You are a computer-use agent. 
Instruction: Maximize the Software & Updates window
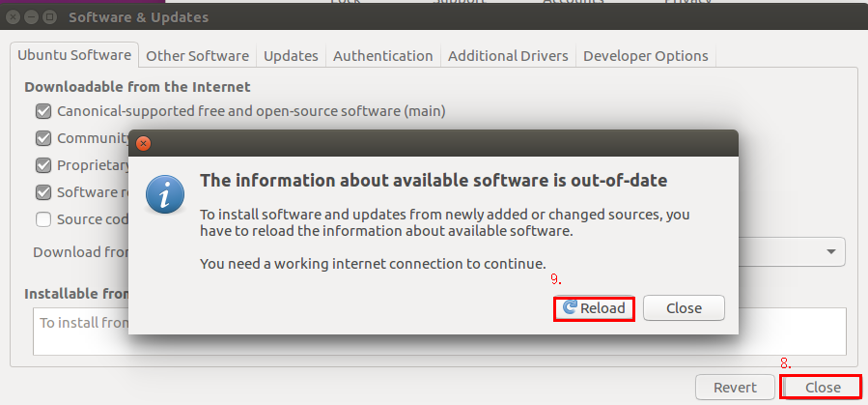pos(50,17)
